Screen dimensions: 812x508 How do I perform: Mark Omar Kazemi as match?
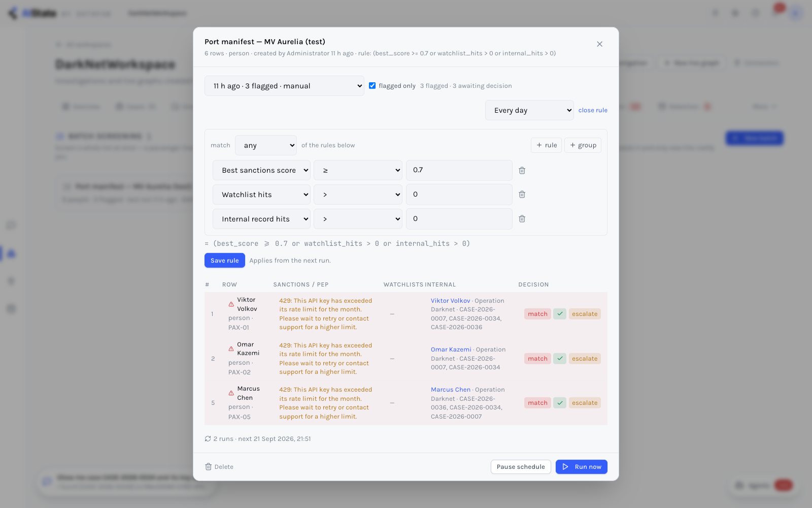pos(537,359)
